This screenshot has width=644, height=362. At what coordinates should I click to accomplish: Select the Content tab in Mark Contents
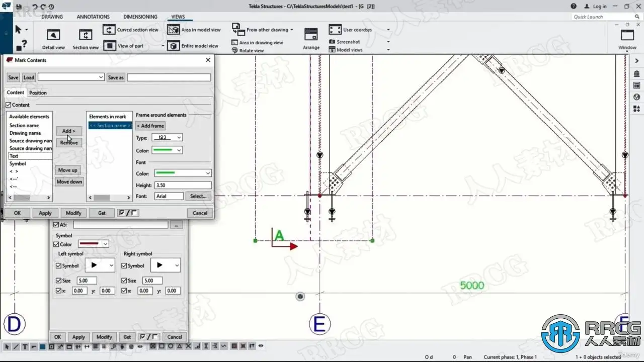pyautogui.click(x=15, y=93)
